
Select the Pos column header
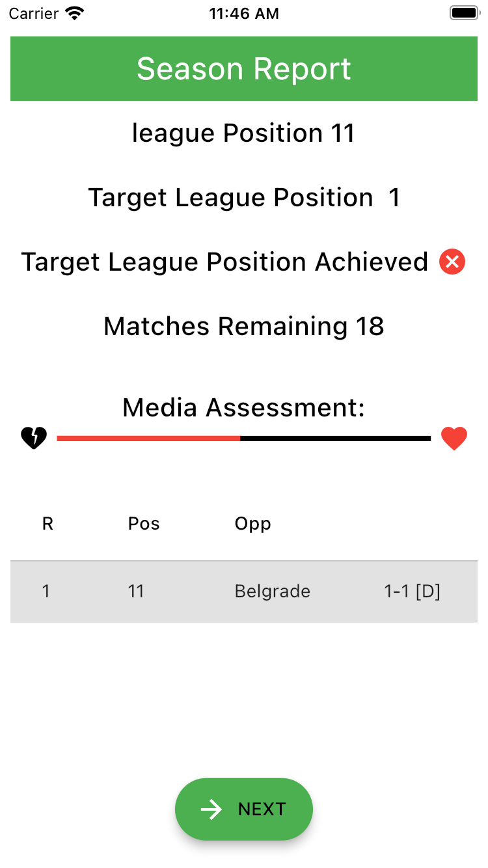pyautogui.click(x=144, y=524)
